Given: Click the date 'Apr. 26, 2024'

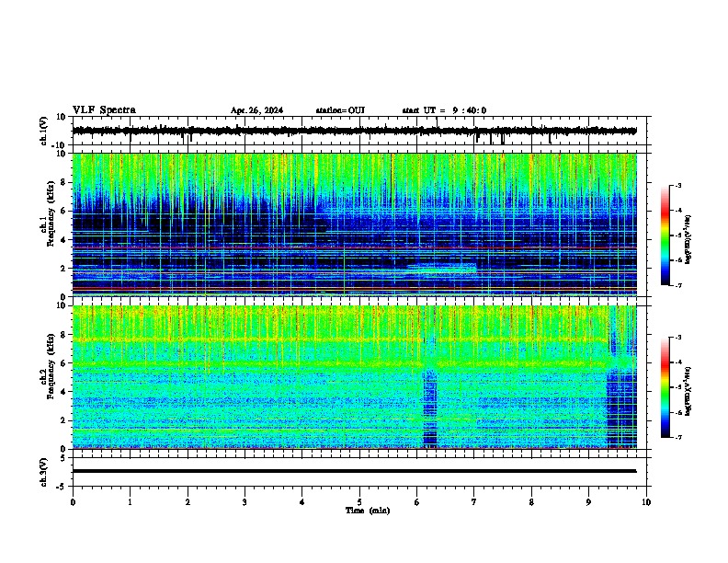Looking at the screenshot, I should click(x=256, y=110).
